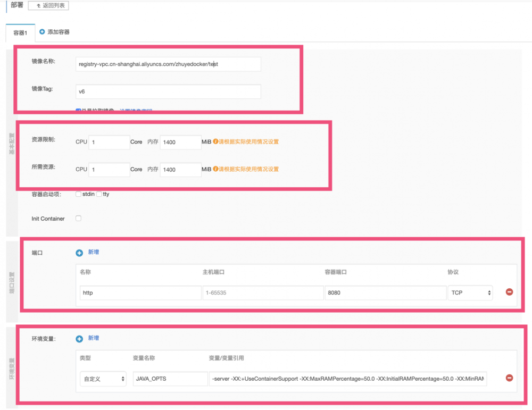Enable the stdin container startup option
The height and width of the screenshot is (410, 532).
78,194
